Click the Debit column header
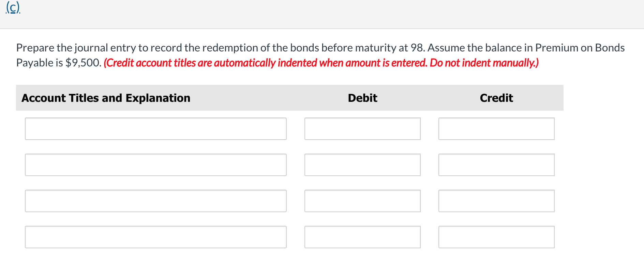 coord(362,98)
